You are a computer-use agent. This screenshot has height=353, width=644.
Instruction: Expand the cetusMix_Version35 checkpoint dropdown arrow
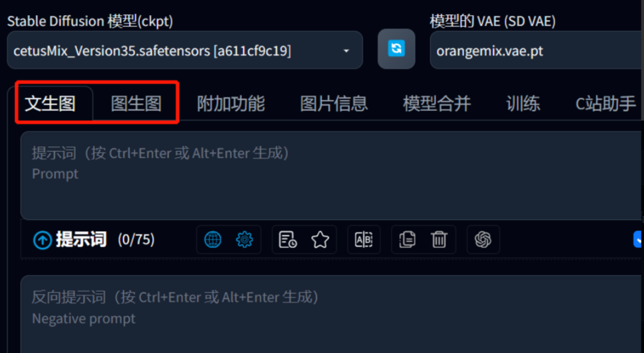pos(346,51)
